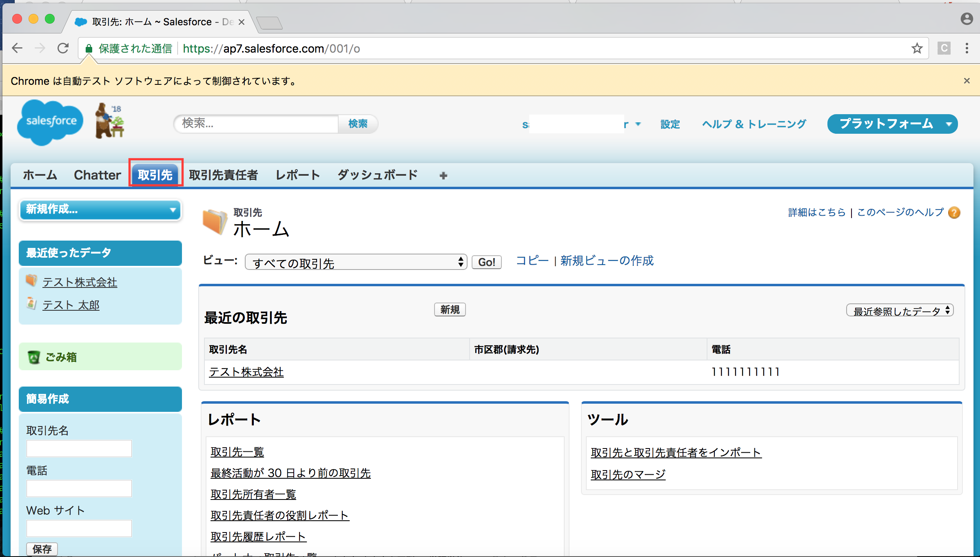Open the 取引先履歴レポート link
This screenshot has width=980, height=557.
click(258, 537)
